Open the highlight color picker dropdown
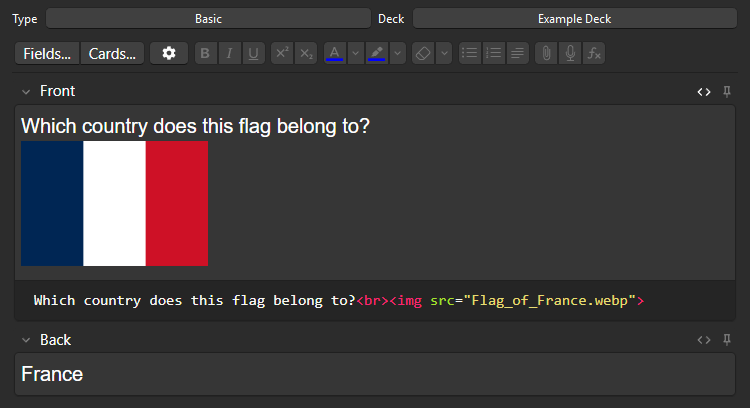 pyautogui.click(x=397, y=53)
